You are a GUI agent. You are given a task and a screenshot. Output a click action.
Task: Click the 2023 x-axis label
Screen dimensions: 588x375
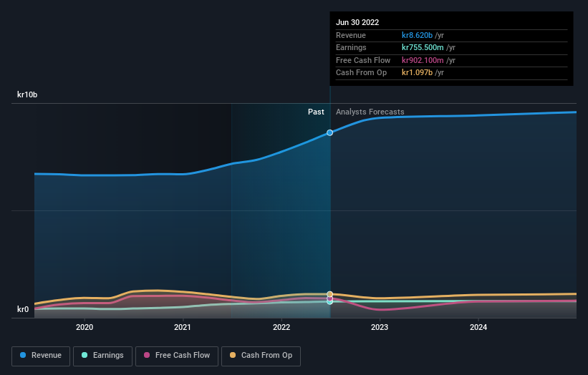(380, 327)
